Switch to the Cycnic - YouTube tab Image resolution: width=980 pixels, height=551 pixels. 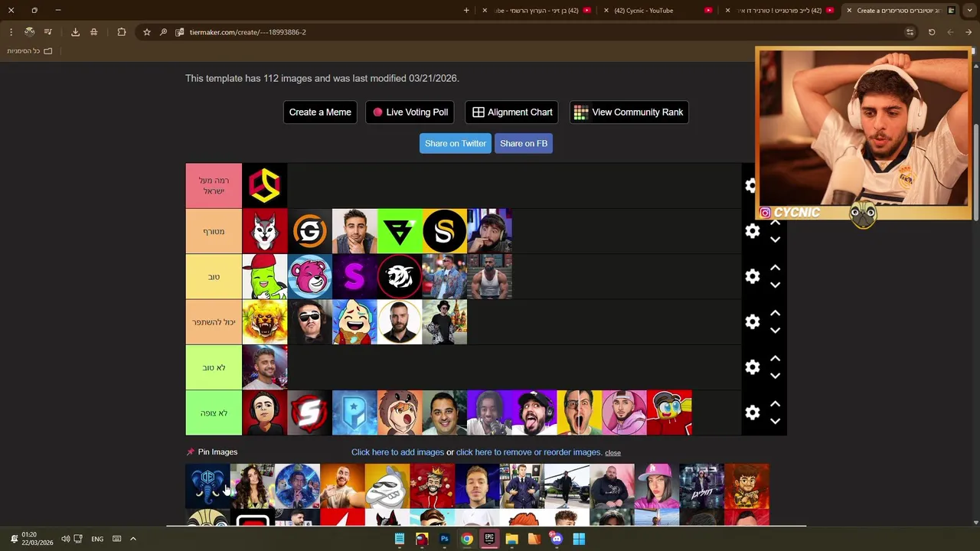click(658, 11)
